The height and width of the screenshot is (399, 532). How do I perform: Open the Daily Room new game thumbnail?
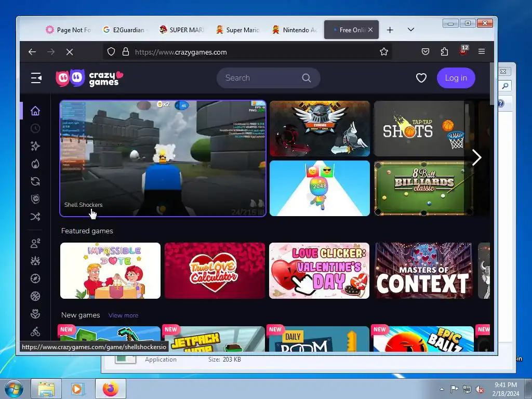(x=320, y=339)
